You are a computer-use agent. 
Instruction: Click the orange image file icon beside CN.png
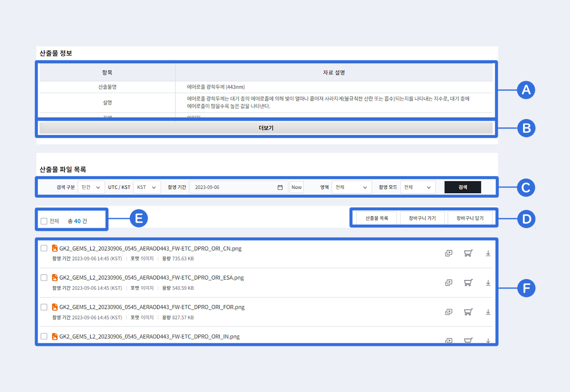click(55, 248)
